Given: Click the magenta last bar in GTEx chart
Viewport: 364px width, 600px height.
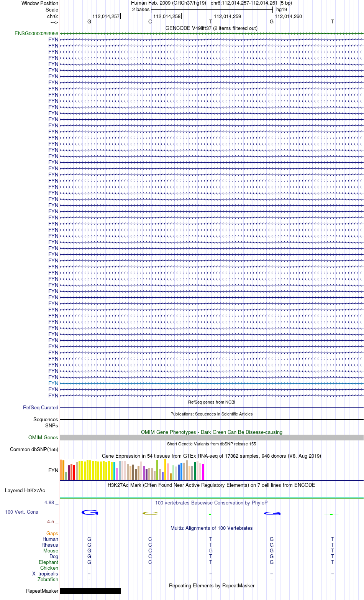Looking at the screenshot, I should coord(203,472).
